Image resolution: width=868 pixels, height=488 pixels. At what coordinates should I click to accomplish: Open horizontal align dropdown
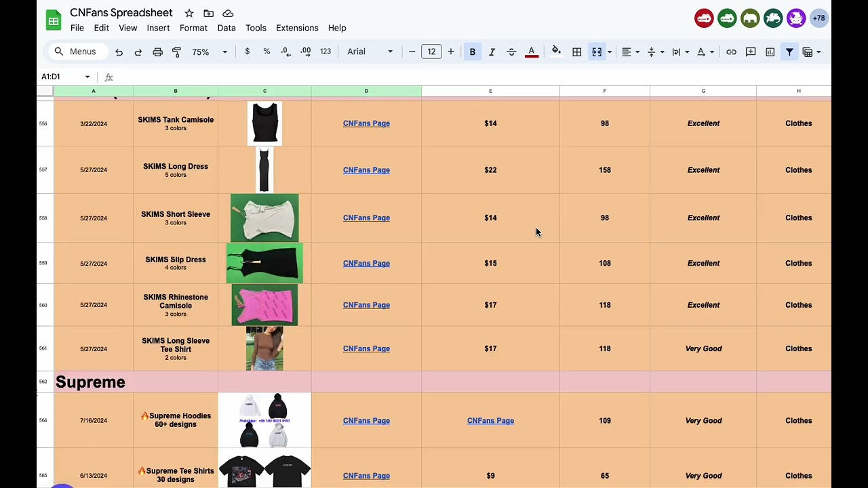point(631,52)
